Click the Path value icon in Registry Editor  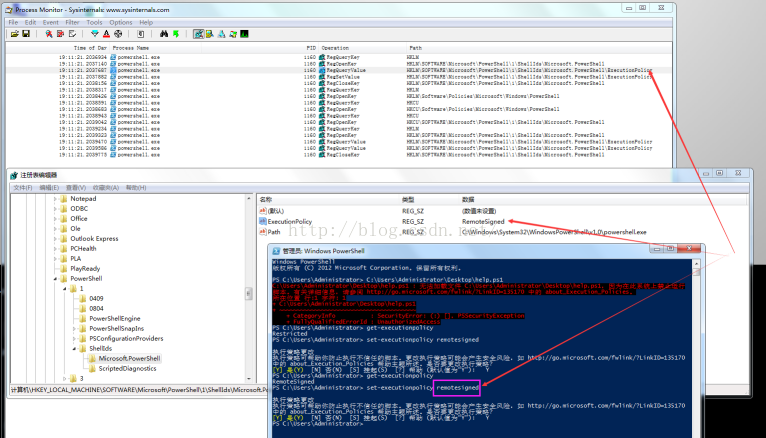click(263, 232)
